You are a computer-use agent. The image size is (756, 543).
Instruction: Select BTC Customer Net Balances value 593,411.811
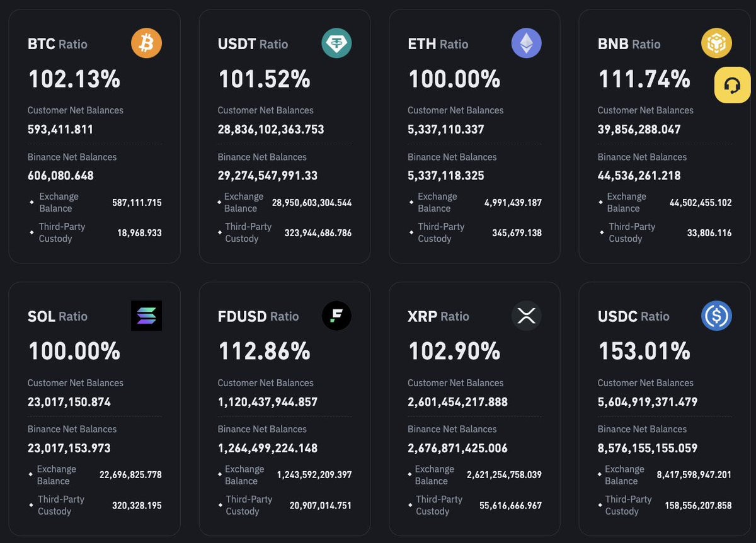tap(60, 129)
